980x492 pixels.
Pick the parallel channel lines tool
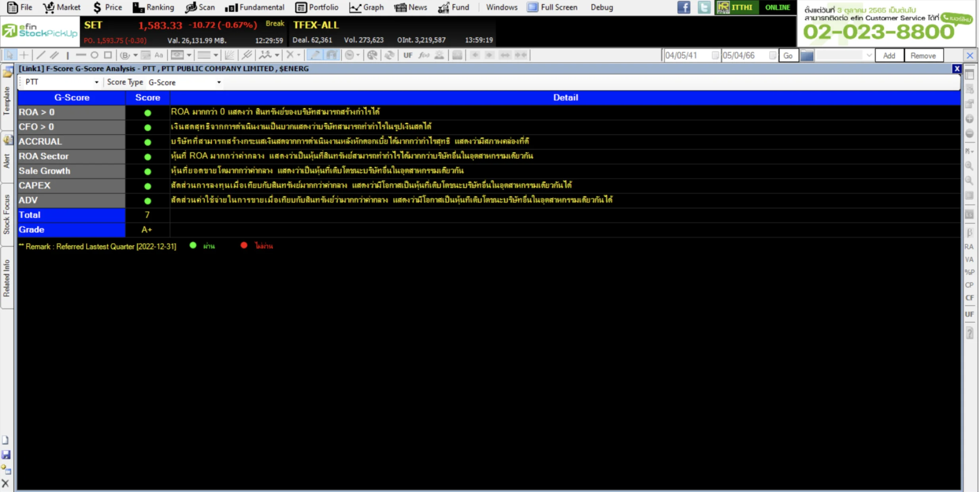[54, 55]
